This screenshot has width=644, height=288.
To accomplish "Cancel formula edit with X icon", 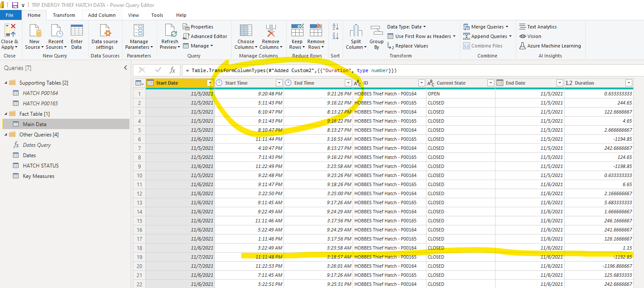I will point(142,70).
